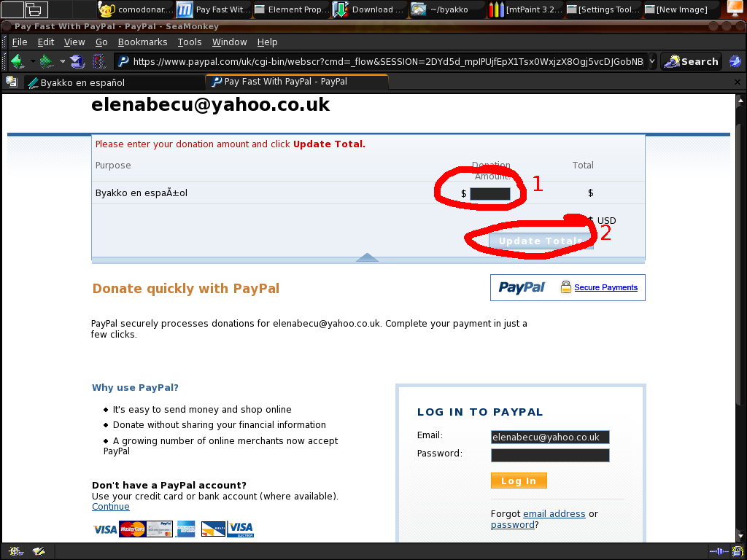The width and height of the screenshot is (747, 560).
Task: Open the View menu
Action: [x=74, y=42]
